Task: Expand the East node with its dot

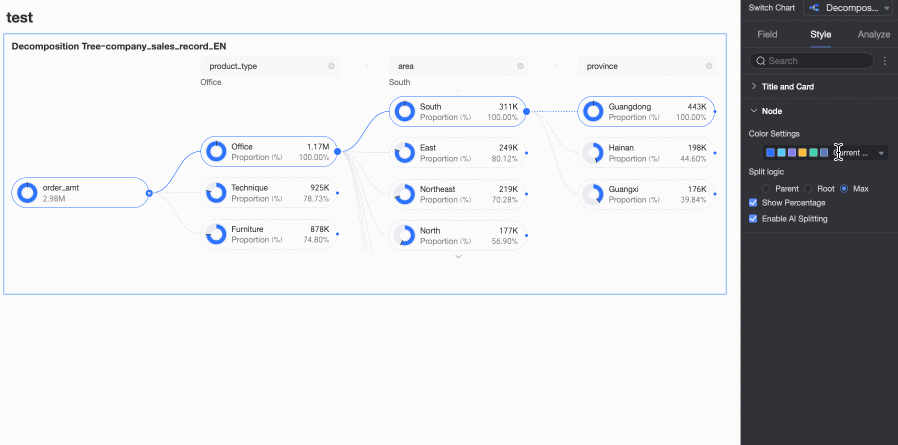Action: (x=526, y=153)
